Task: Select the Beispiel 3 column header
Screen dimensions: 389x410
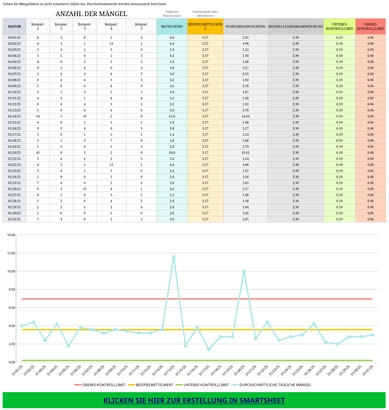Action: [x=85, y=26]
